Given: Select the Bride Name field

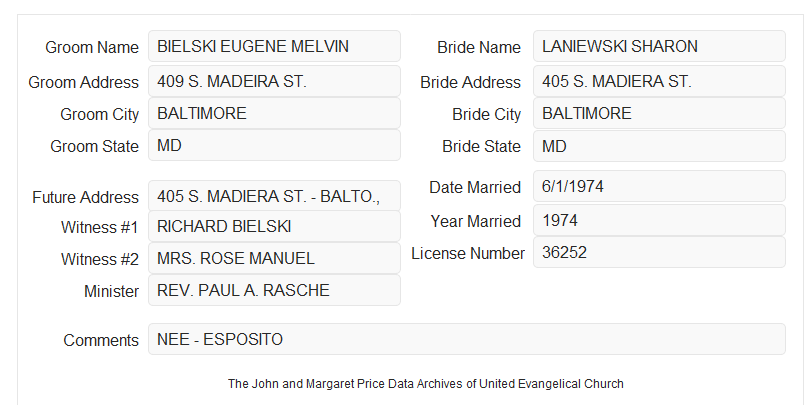Looking at the screenshot, I should 659,46.
